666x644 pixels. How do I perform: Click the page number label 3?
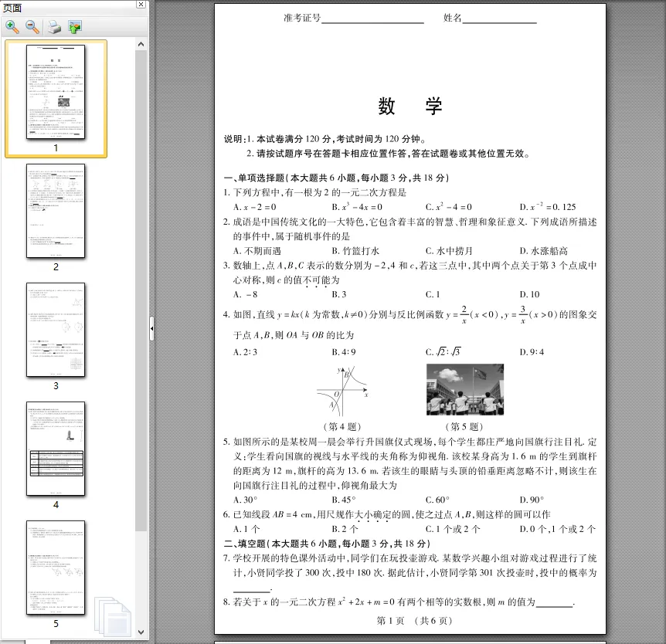tap(56, 385)
